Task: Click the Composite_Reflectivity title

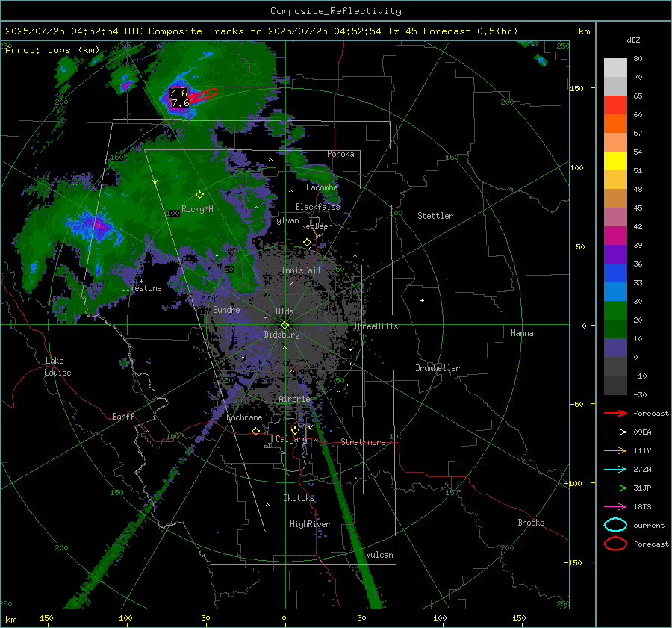Action: click(x=336, y=11)
